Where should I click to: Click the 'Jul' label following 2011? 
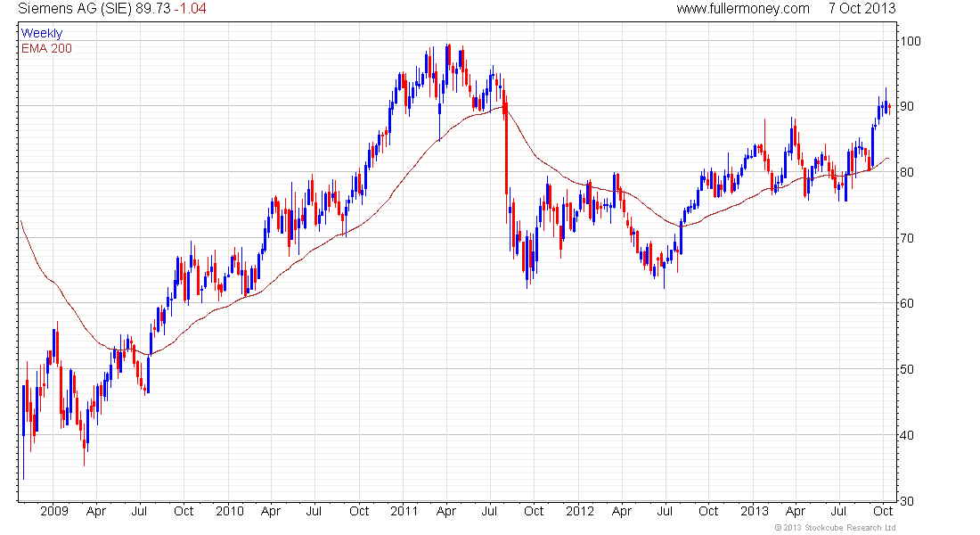pyautogui.click(x=489, y=511)
